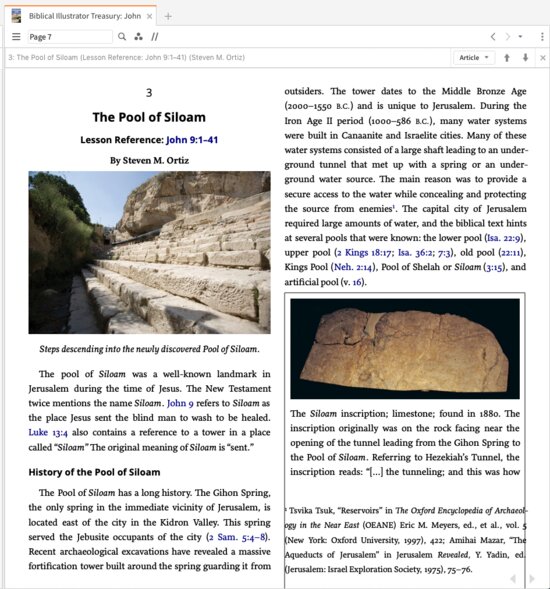Click the article title locator text

coord(127,57)
